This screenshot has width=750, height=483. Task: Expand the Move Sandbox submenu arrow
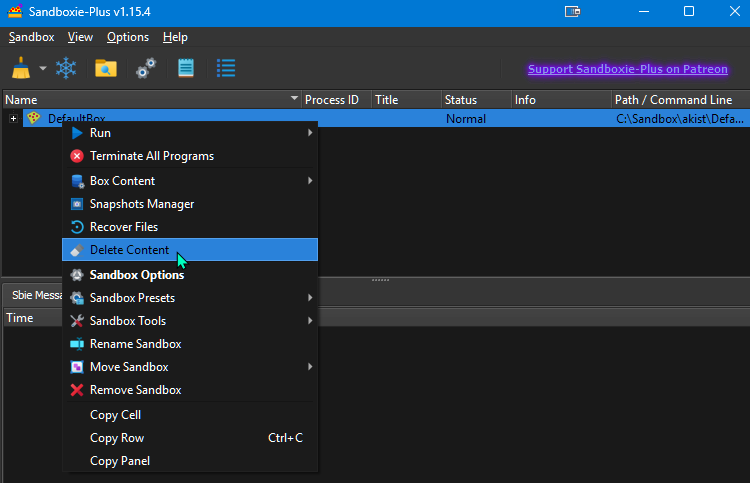(310, 366)
